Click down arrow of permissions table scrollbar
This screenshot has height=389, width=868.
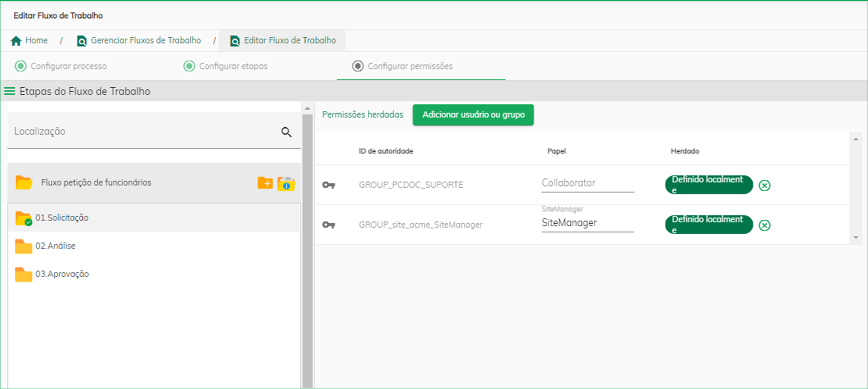[856, 238]
